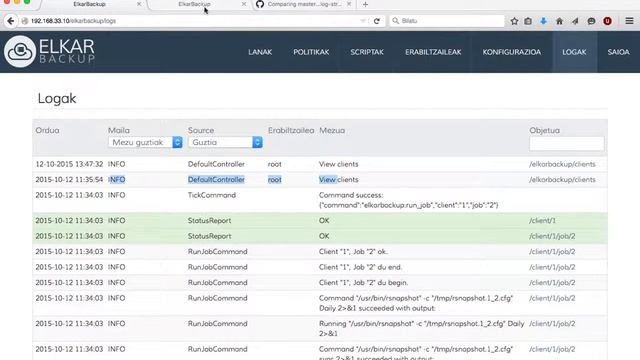Open a new browser tab with plus
The image size is (640, 360).
click(365, 4)
